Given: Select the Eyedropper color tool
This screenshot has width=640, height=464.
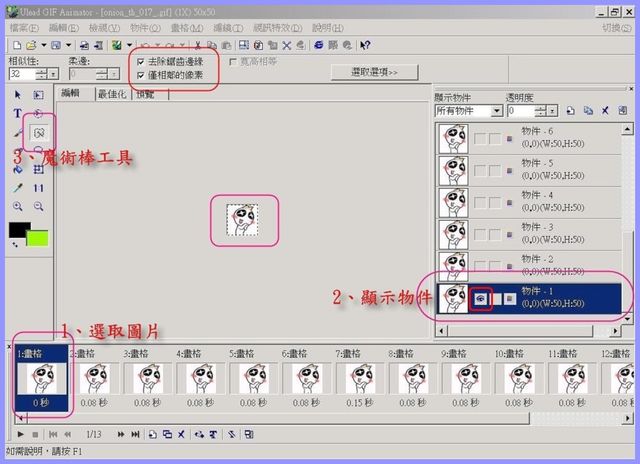Looking at the screenshot, I should coord(18,188).
